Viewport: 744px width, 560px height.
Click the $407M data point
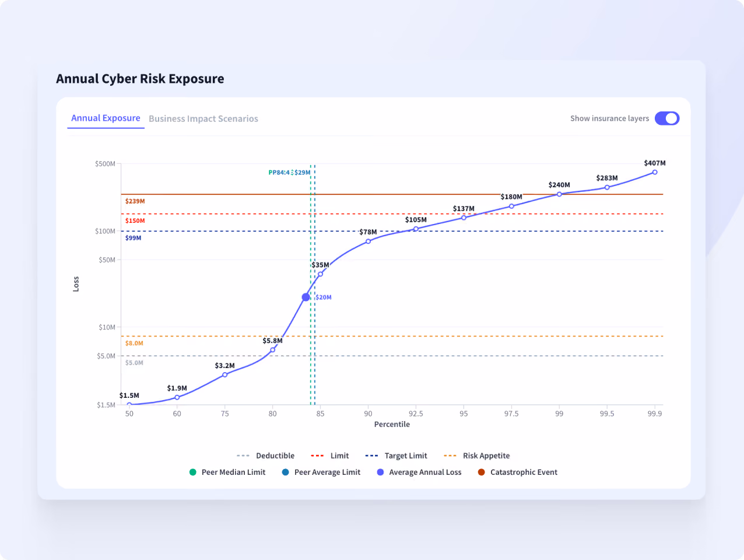pyautogui.click(x=655, y=172)
